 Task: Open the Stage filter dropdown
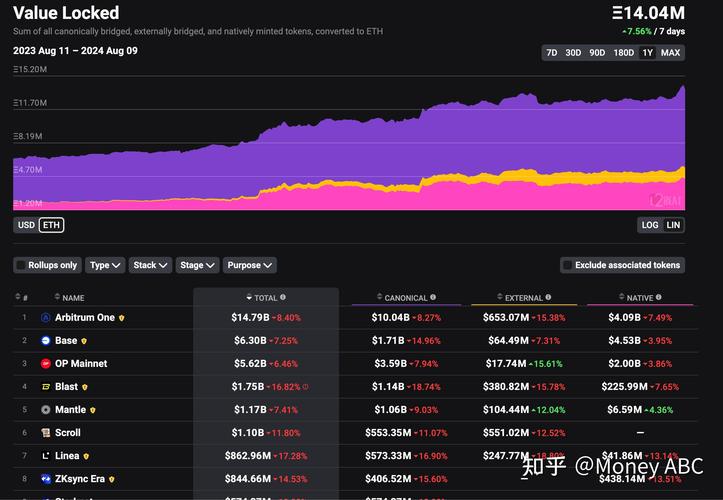pos(197,265)
